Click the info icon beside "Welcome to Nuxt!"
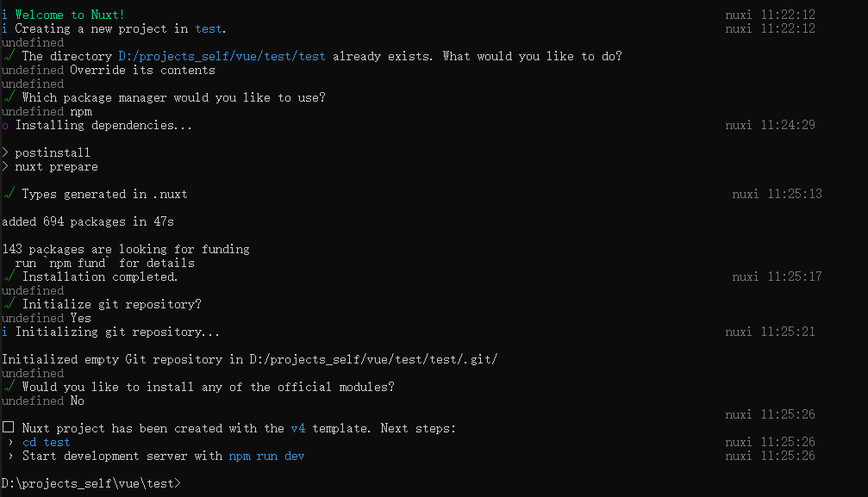Image resolution: width=868 pixels, height=497 pixels. (5, 15)
